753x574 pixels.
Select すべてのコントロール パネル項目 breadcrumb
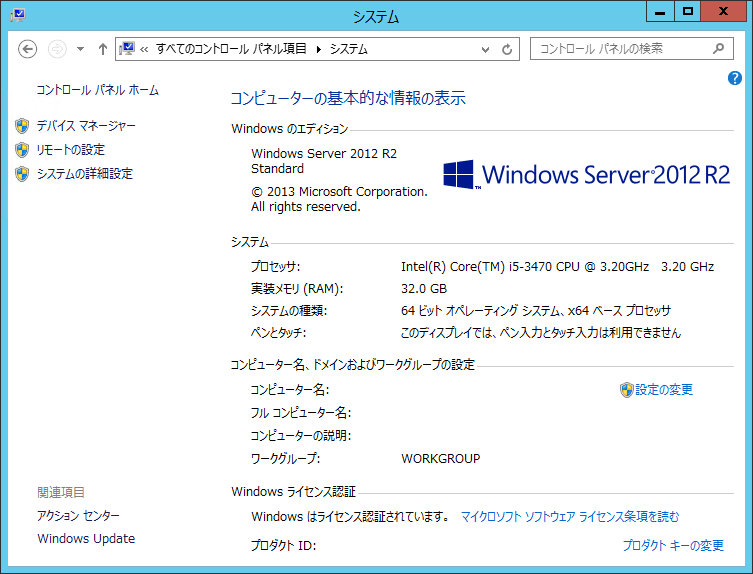(x=231, y=49)
